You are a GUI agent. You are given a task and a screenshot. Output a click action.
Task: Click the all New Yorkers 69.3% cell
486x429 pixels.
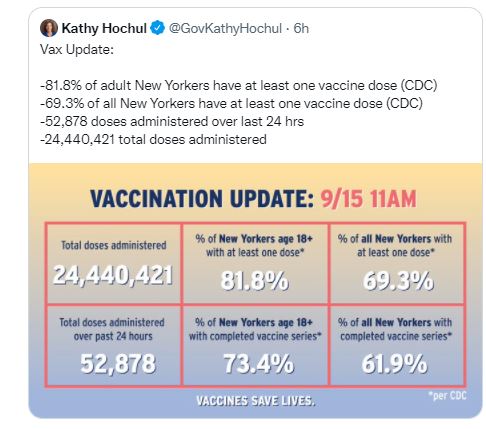(397, 263)
